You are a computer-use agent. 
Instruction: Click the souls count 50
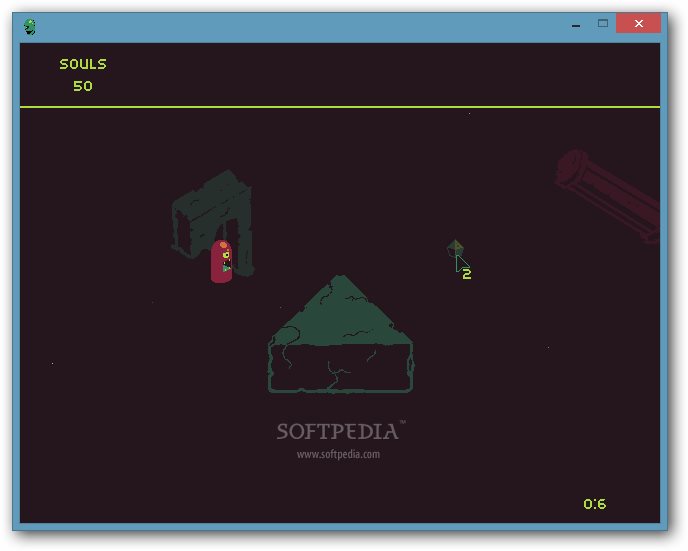click(83, 86)
